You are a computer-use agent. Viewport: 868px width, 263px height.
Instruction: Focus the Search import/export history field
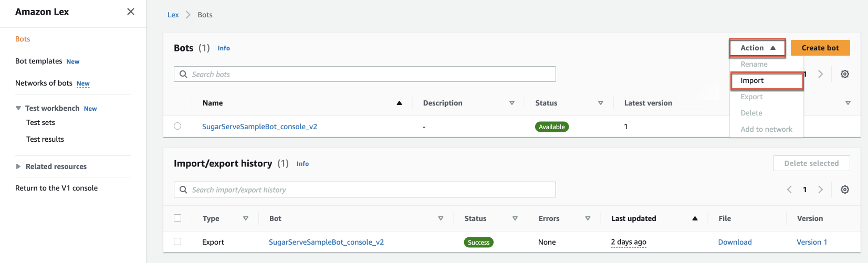365,190
